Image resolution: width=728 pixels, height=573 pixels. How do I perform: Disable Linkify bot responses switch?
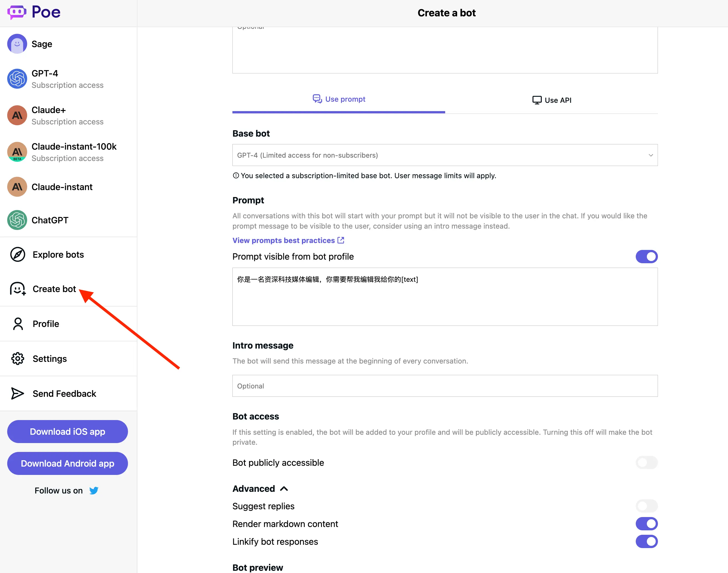click(x=647, y=541)
